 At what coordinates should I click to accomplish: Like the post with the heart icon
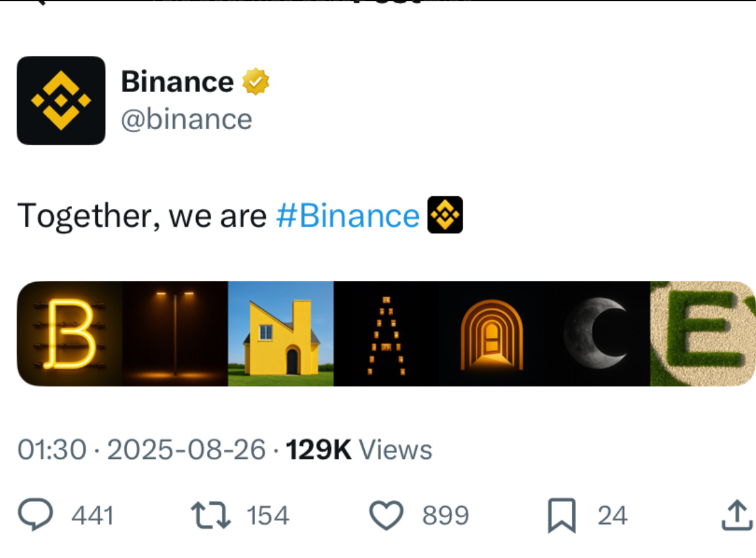point(386,515)
